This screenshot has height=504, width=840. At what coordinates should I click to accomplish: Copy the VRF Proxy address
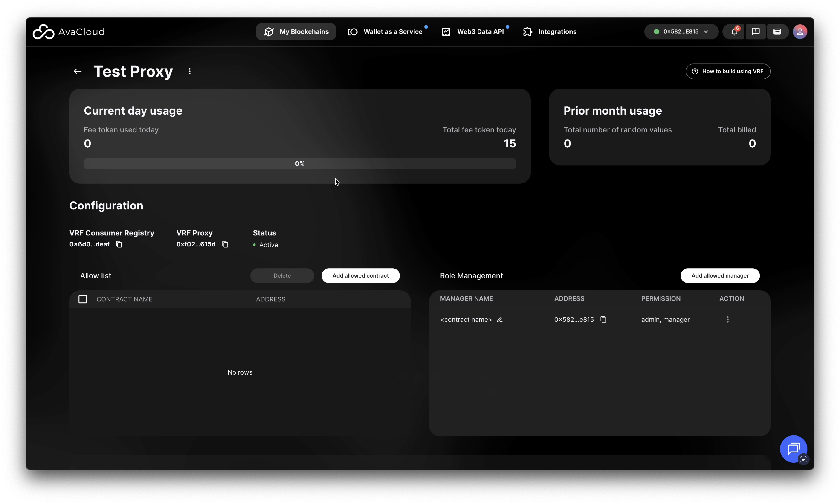tap(225, 245)
